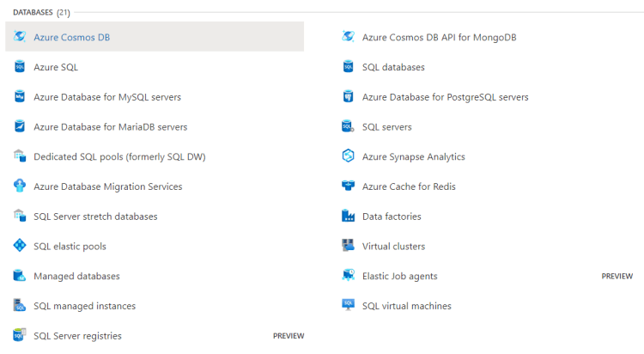The image size is (644, 354).
Task: Go to Managed databases
Action: click(76, 277)
